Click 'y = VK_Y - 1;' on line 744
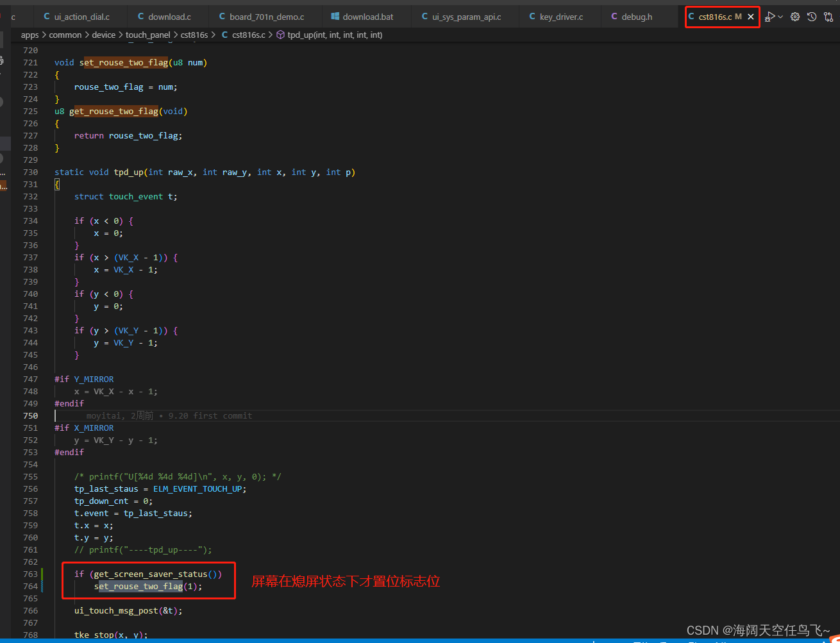The height and width of the screenshot is (643, 840). (126, 342)
